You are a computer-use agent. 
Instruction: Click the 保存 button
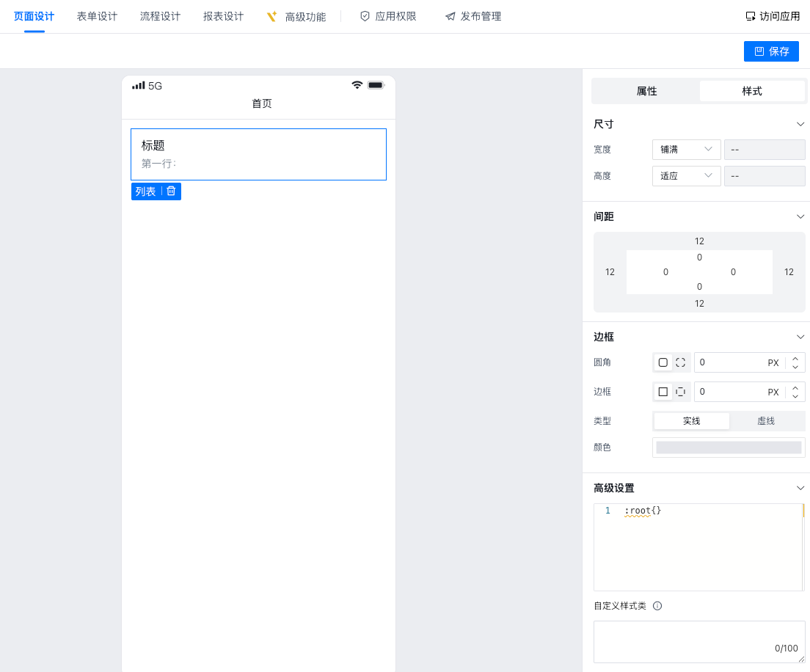click(771, 51)
